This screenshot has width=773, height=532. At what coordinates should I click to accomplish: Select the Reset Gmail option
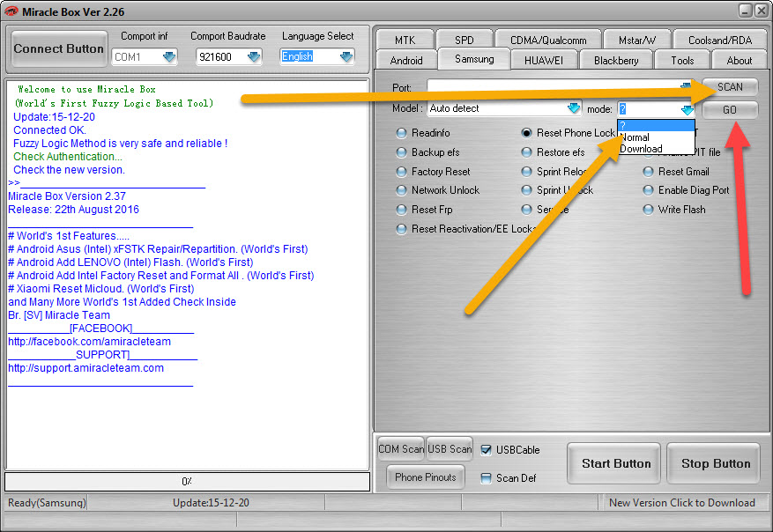coord(648,172)
